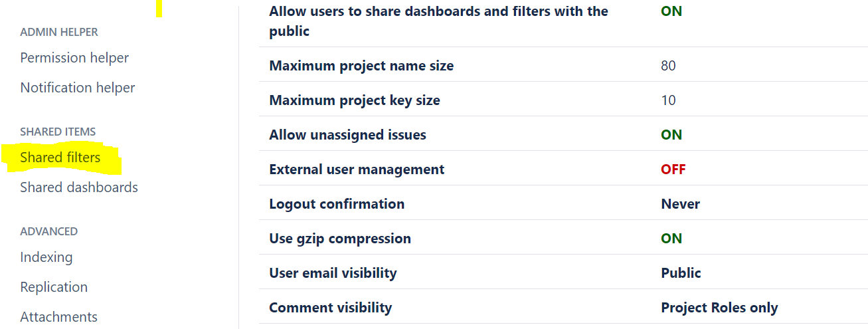Click Project Roles only for Comment visibility
This screenshot has height=329, width=868.
pos(720,308)
